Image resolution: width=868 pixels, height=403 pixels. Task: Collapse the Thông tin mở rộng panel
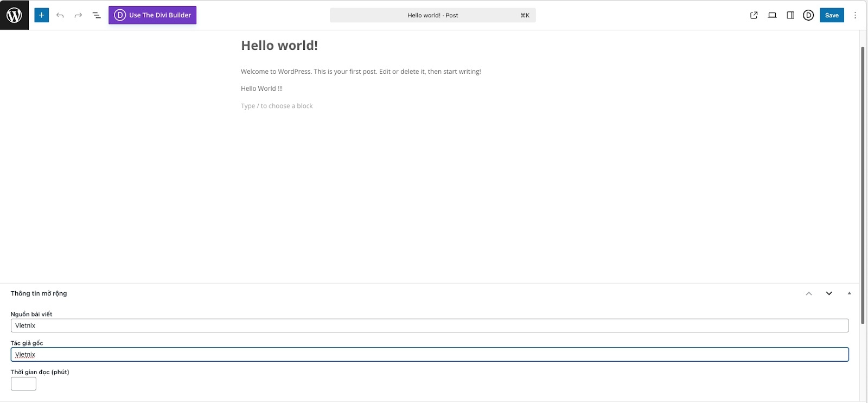point(849,293)
